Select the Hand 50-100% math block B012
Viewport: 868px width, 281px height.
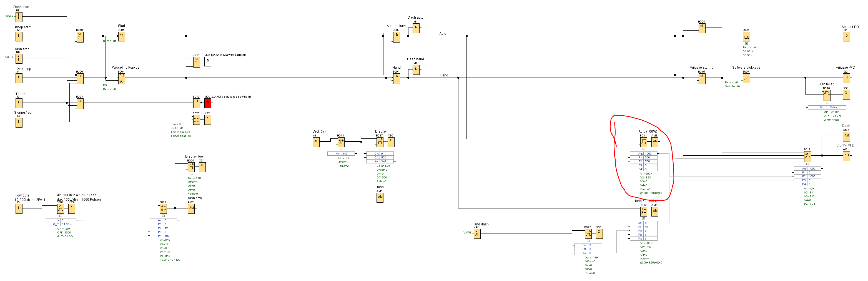(644, 211)
